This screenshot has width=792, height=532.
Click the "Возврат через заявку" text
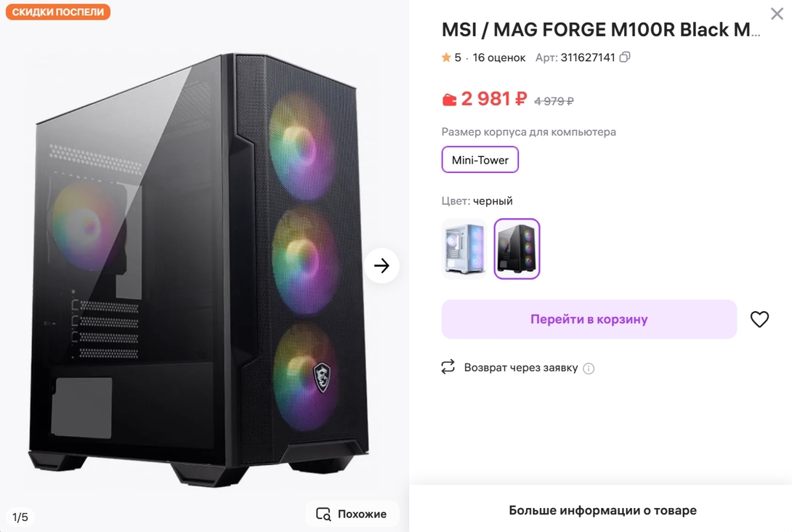coord(521,368)
